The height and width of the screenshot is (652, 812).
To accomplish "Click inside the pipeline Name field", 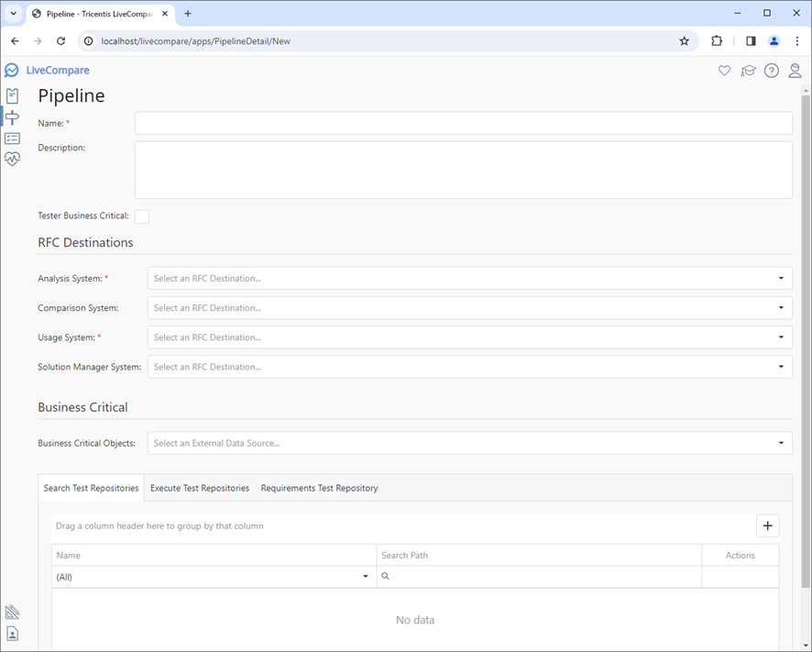I will (x=458, y=123).
